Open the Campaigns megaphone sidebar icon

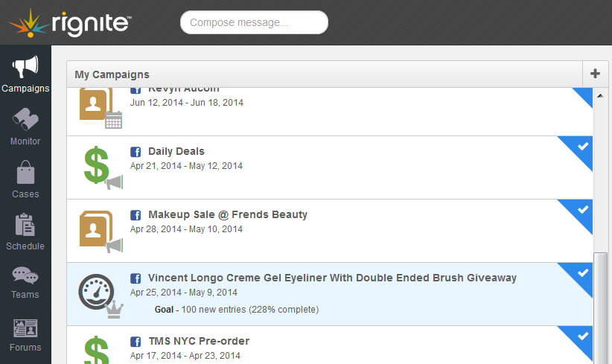click(x=25, y=67)
